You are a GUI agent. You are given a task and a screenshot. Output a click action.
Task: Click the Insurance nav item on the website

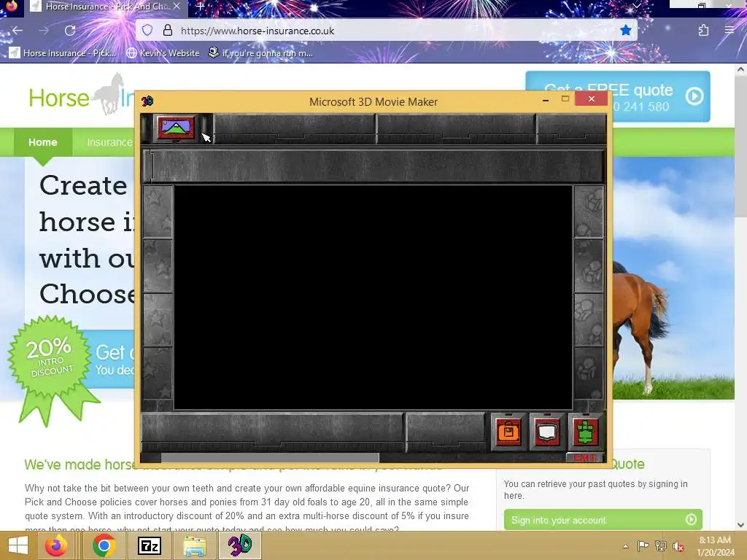(x=109, y=142)
